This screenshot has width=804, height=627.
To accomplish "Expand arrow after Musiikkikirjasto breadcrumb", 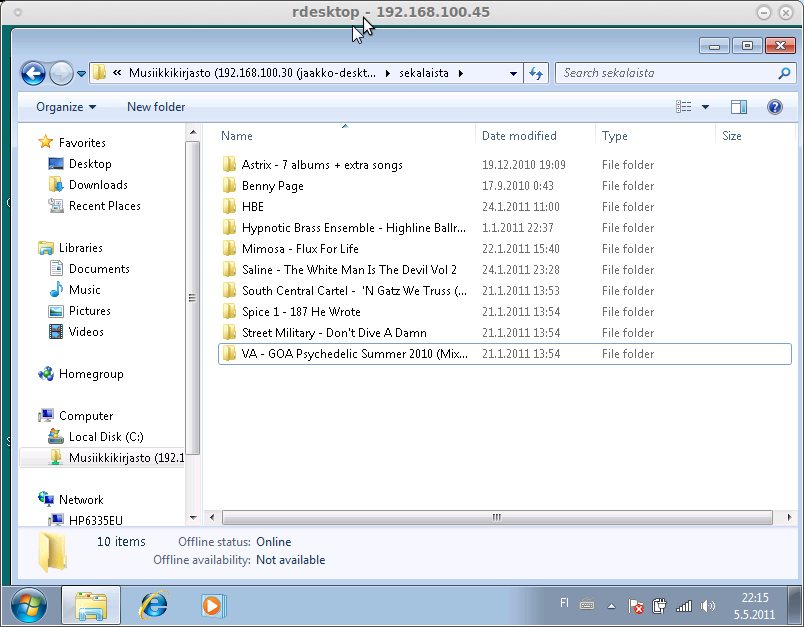I will click(x=388, y=73).
